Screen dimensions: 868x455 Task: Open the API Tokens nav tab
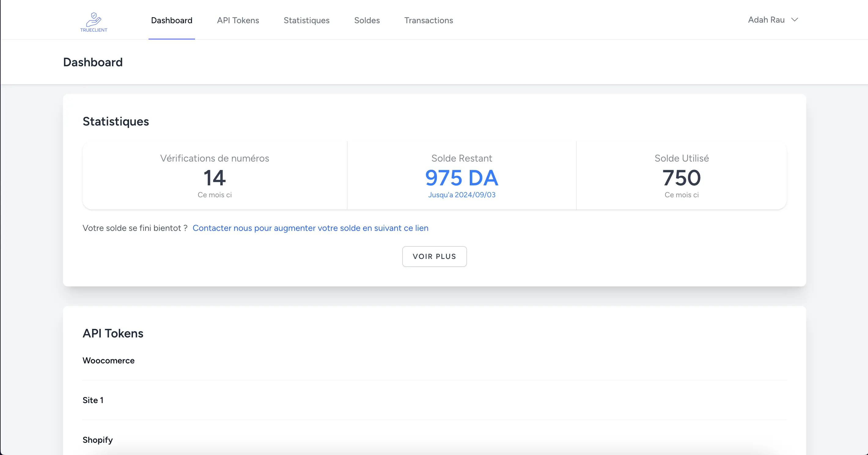(238, 20)
